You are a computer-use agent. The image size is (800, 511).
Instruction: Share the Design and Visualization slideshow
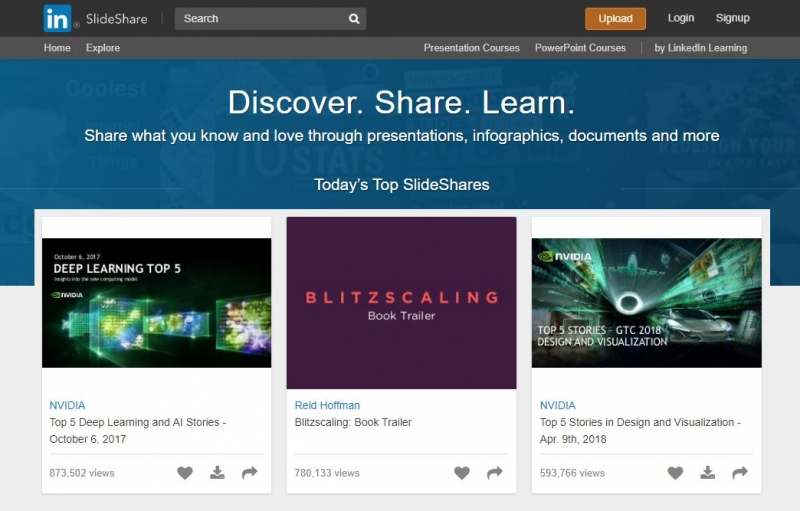[740, 473]
